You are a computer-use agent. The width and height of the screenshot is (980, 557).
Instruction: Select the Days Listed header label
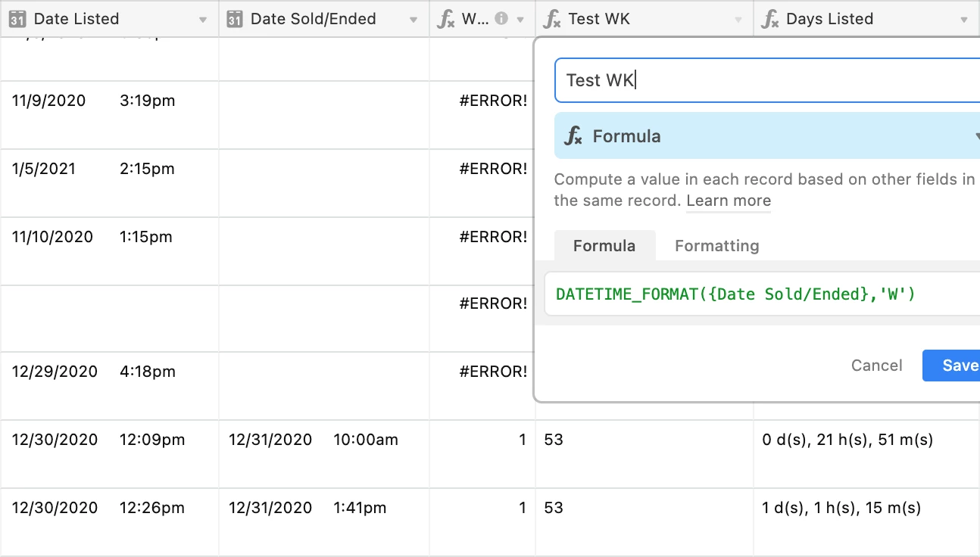[x=829, y=19]
